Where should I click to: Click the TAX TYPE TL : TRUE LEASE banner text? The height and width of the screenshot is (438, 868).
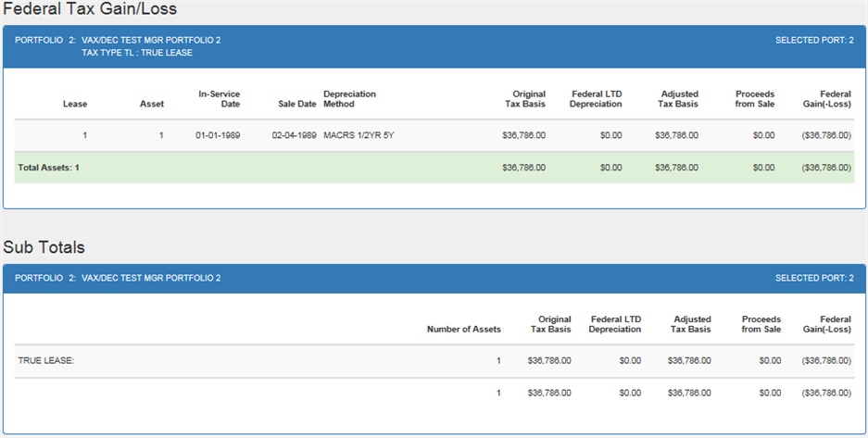[137, 53]
